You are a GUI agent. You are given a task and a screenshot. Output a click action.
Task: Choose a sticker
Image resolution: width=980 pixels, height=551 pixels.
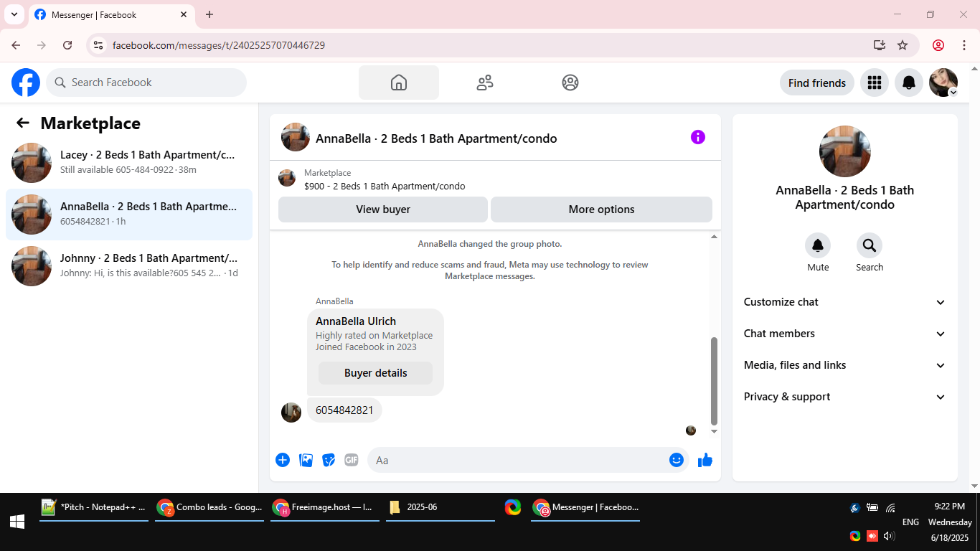click(329, 460)
